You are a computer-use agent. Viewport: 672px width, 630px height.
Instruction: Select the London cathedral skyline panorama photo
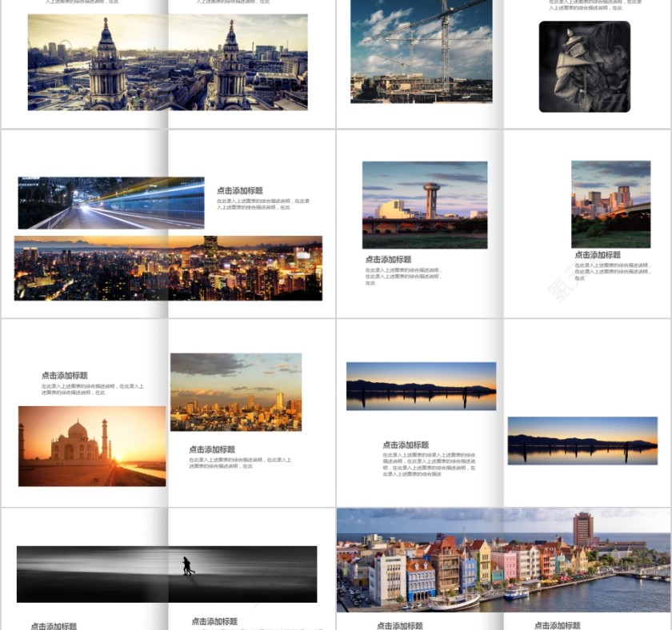pos(167,62)
